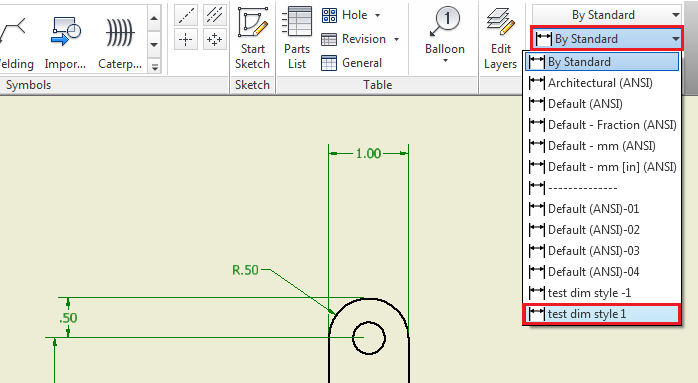698x383 pixels.
Task: Click the Hole table tool
Action: coord(345,15)
